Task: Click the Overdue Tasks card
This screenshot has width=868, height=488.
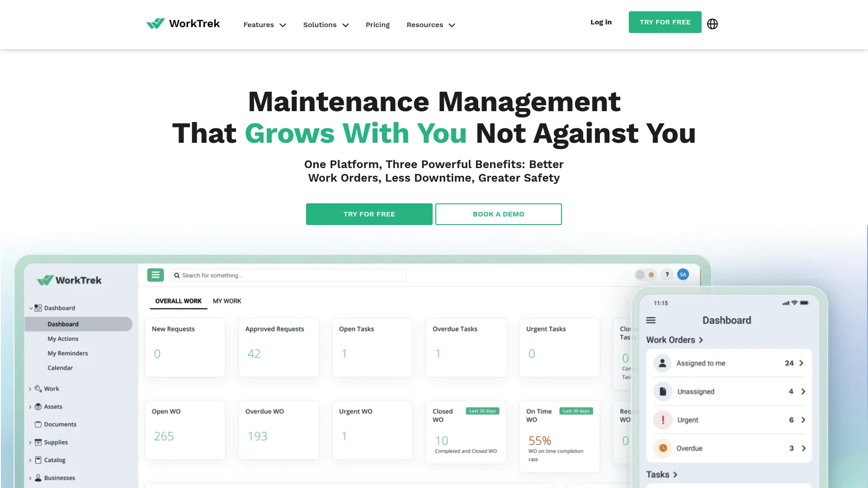Action: point(466,347)
